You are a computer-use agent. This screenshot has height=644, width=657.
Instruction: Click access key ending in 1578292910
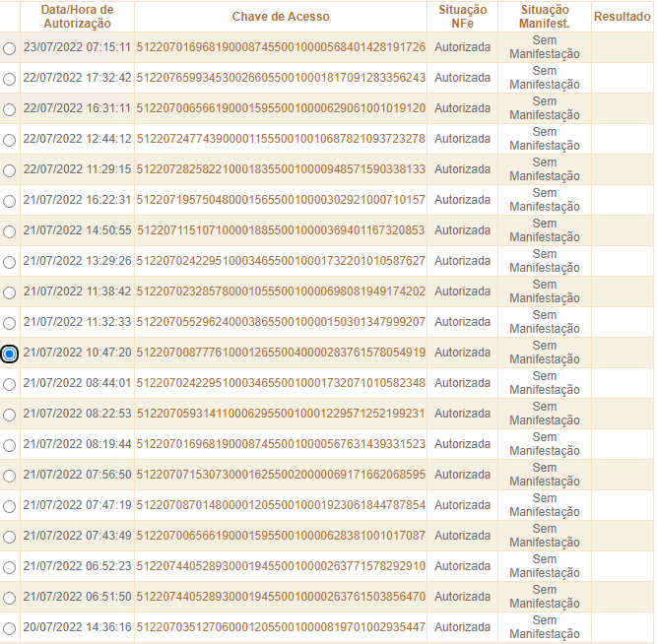(281, 566)
